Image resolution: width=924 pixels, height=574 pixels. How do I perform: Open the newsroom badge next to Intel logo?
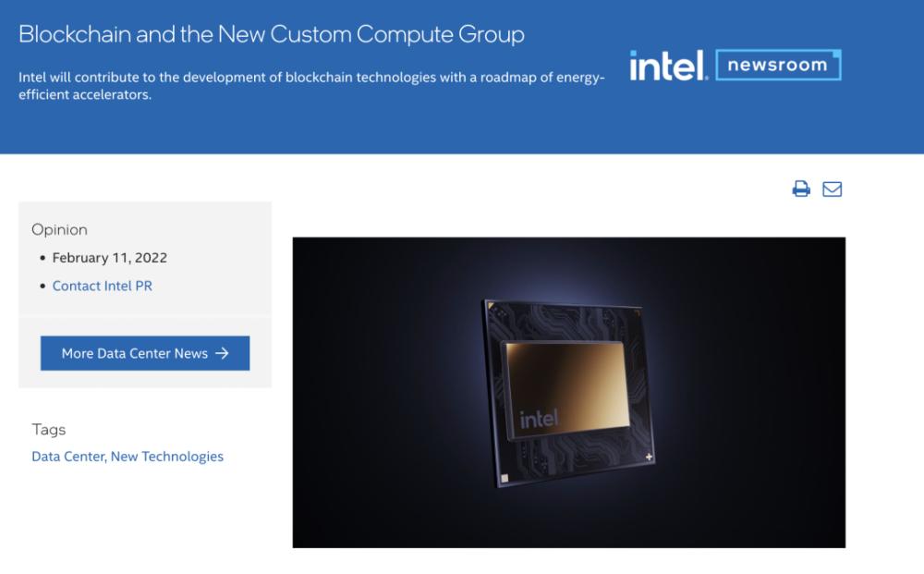778,65
